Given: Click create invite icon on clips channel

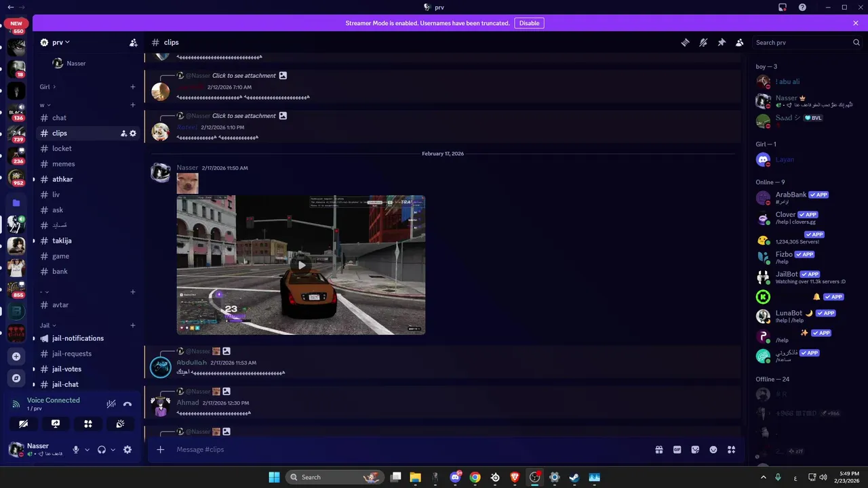Looking at the screenshot, I should coord(123,134).
